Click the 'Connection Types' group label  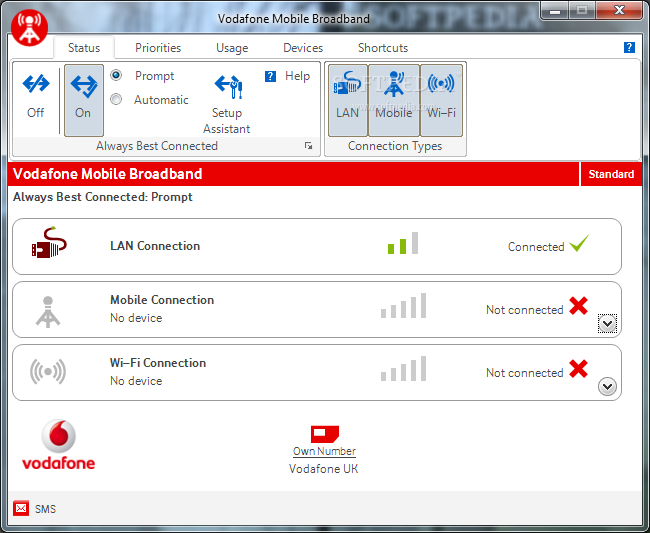(x=395, y=146)
